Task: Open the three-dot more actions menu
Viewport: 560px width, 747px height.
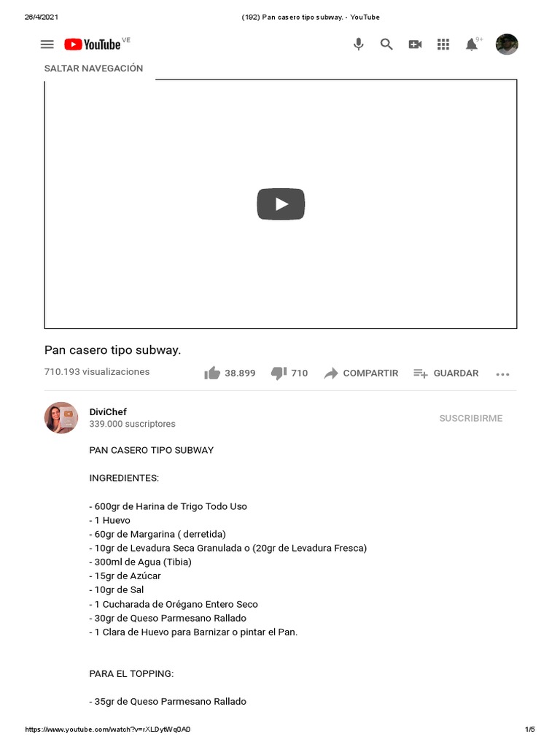Action: [x=502, y=374]
